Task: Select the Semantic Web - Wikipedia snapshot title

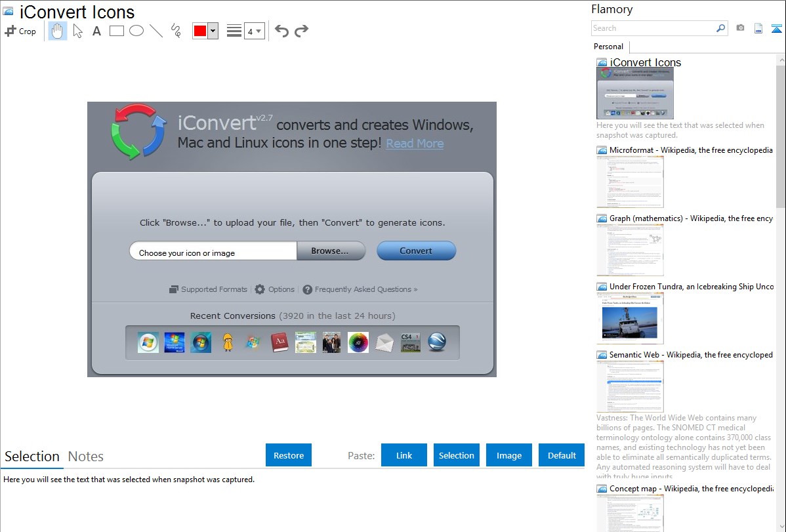Action: [x=691, y=355]
